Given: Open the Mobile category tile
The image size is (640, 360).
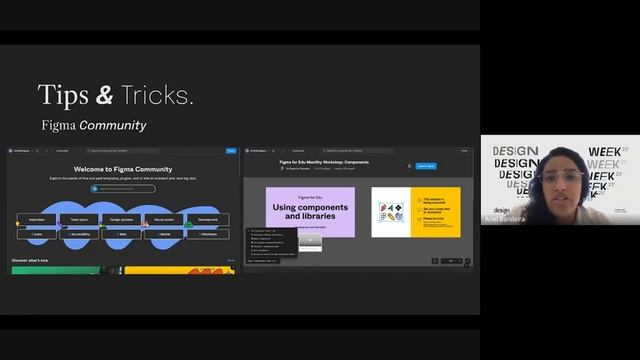Looking at the screenshot, I should (164, 234).
